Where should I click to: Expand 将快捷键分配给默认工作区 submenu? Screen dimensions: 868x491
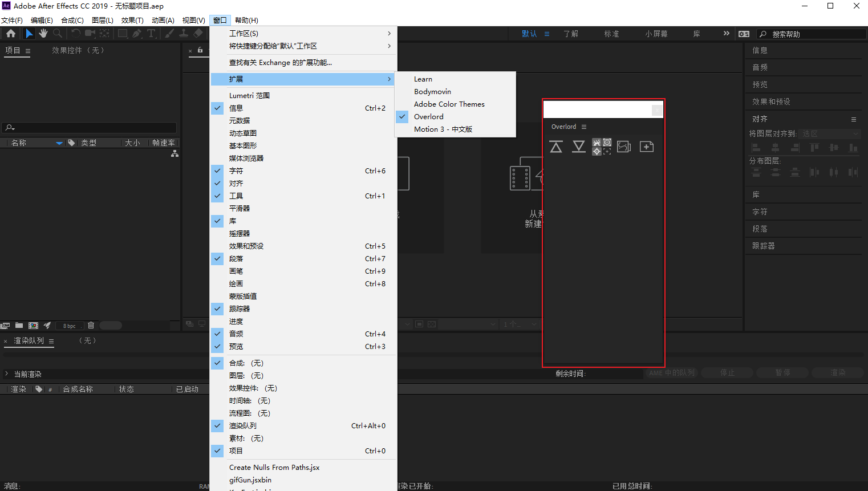pyautogui.click(x=303, y=46)
